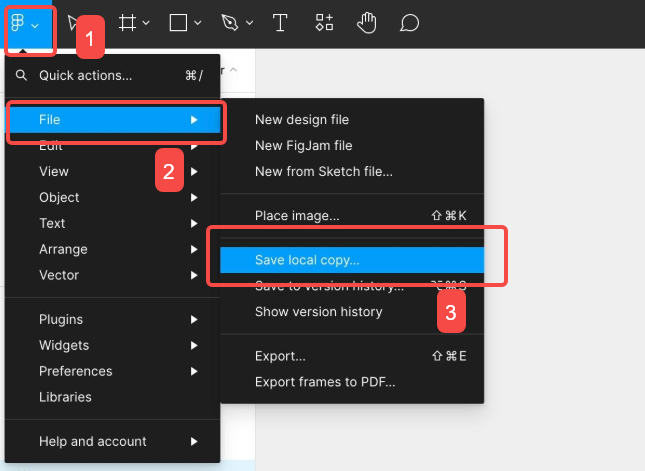The height and width of the screenshot is (471, 645).
Task: Choose Export frames to PDF...
Action: click(352, 382)
